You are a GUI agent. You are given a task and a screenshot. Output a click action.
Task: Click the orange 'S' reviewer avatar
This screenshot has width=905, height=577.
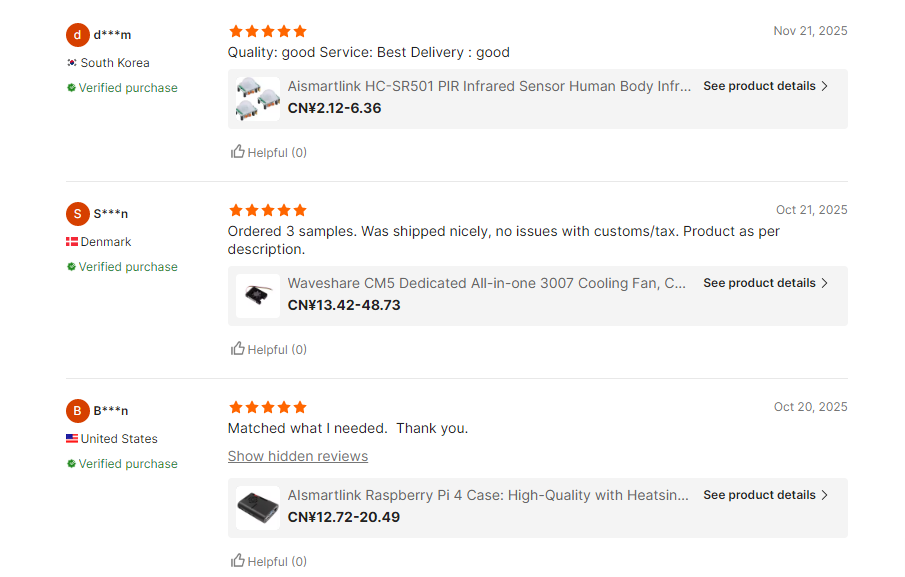pyautogui.click(x=78, y=214)
